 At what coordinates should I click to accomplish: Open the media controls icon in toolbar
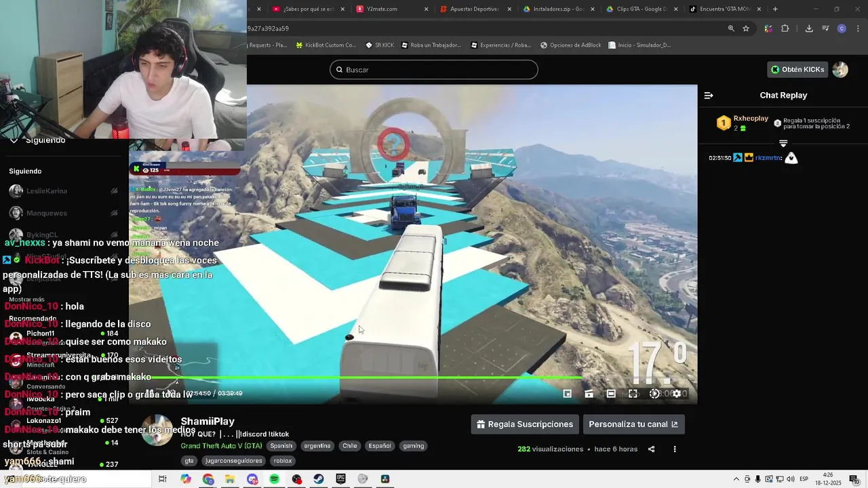point(825,28)
